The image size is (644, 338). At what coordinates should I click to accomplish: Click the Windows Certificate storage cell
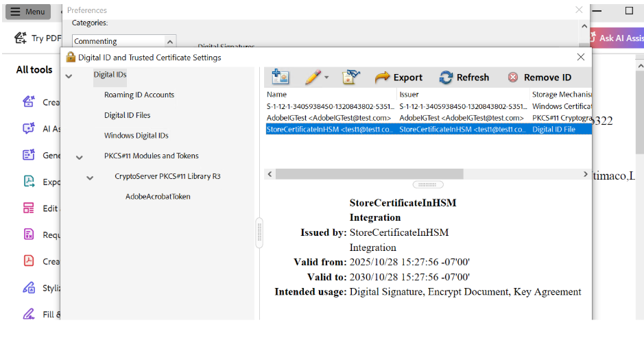click(562, 106)
